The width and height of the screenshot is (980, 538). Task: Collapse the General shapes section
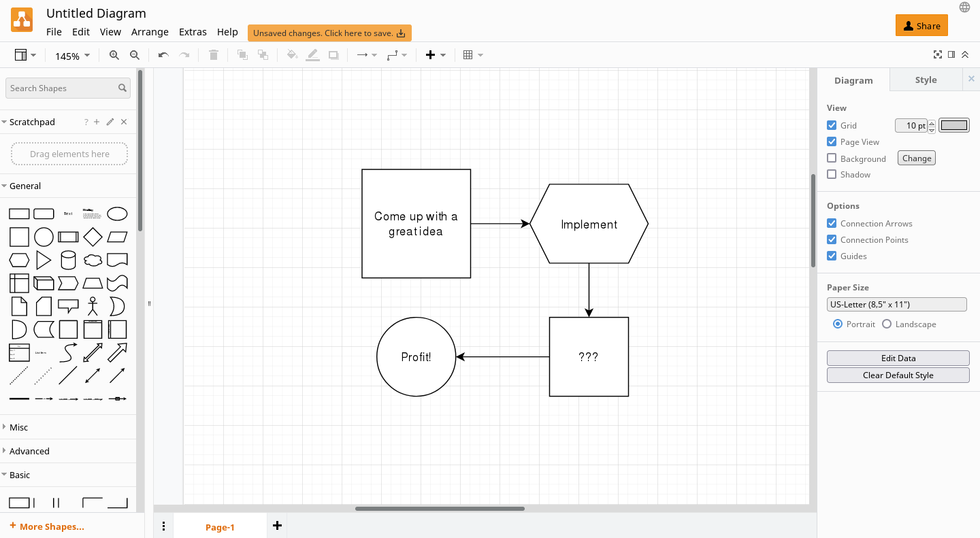click(24, 185)
